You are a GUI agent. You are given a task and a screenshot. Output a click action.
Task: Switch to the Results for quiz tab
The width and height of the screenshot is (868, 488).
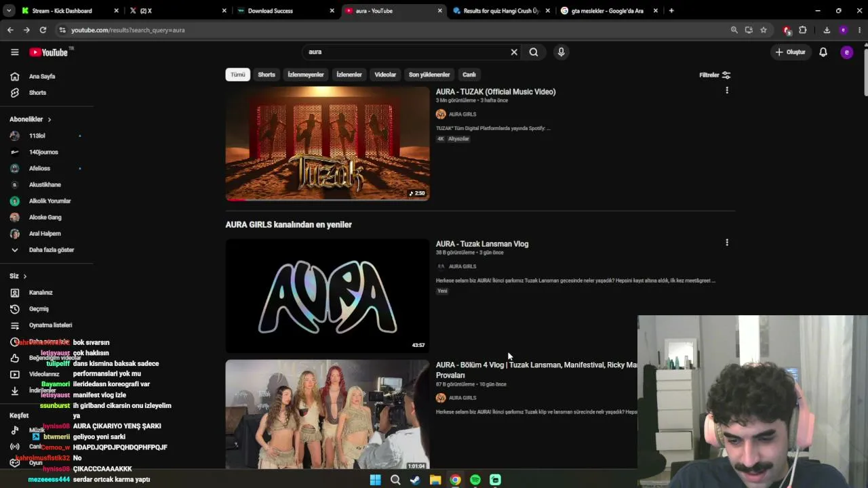pyautogui.click(x=500, y=11)
